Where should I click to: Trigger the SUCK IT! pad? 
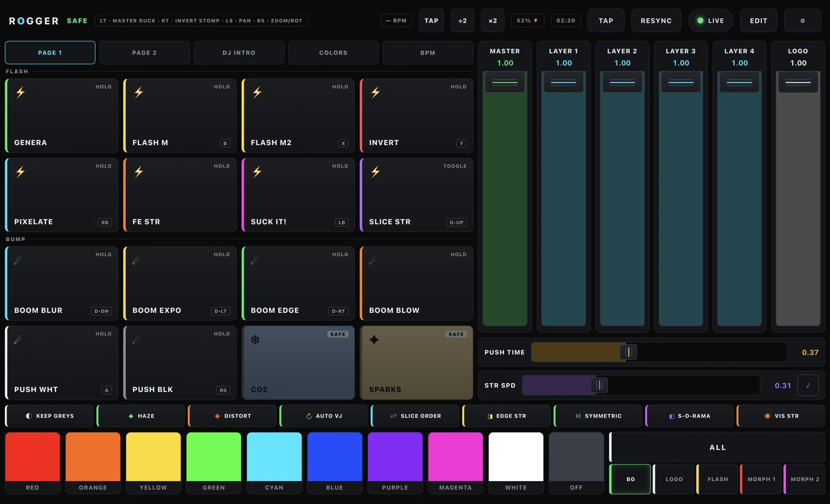(298, 195)
